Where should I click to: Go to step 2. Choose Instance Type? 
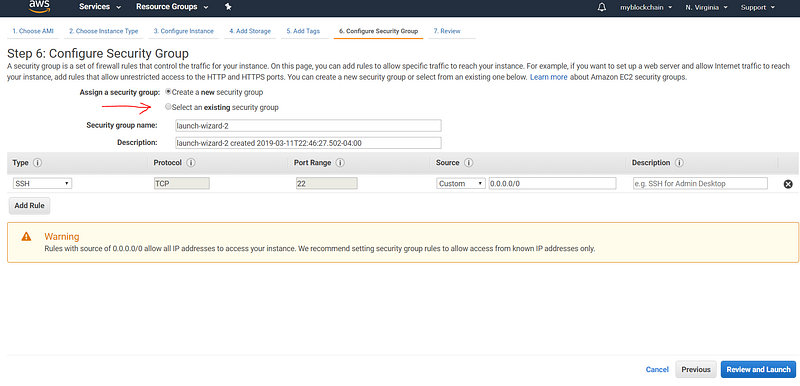(104, 31)
